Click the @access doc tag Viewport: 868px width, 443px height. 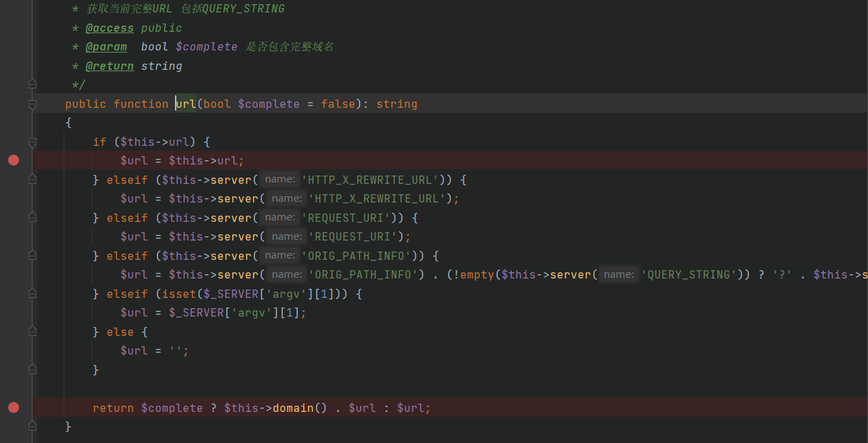[x=109, y=28]
